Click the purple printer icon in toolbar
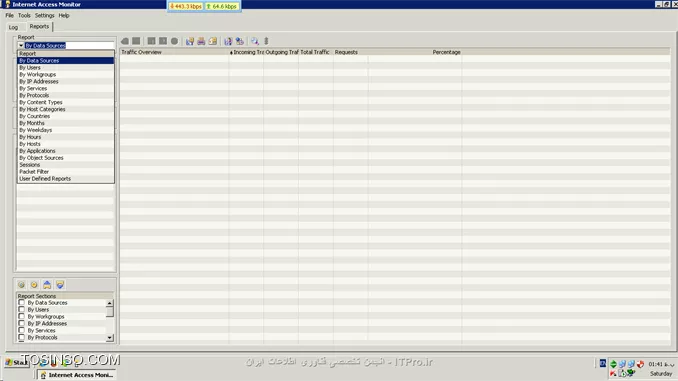The width and height of the screenshot is (678, 381). click(x=201, y=41)
